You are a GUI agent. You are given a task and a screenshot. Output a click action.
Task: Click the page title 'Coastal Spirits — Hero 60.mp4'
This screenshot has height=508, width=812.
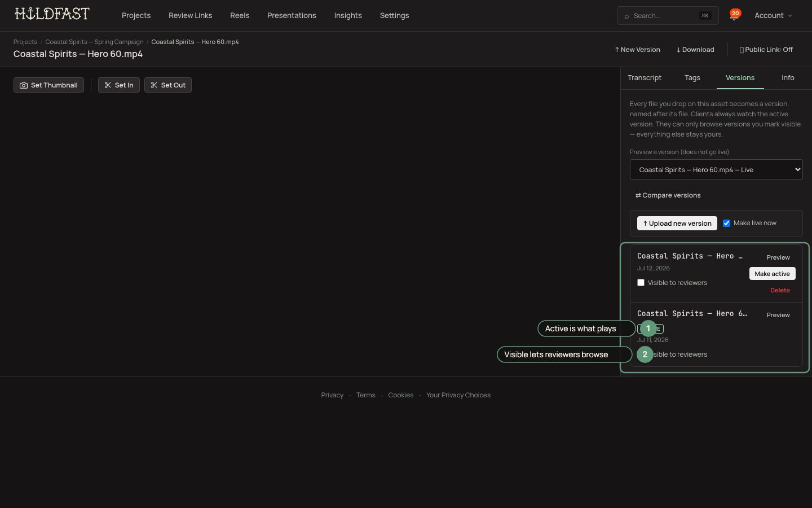(78, 54)
